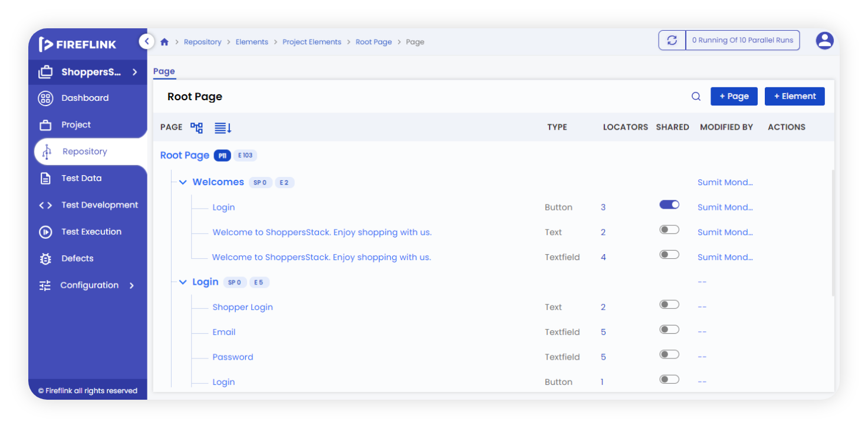Open the Shopper Login element

tap(242, 307)
